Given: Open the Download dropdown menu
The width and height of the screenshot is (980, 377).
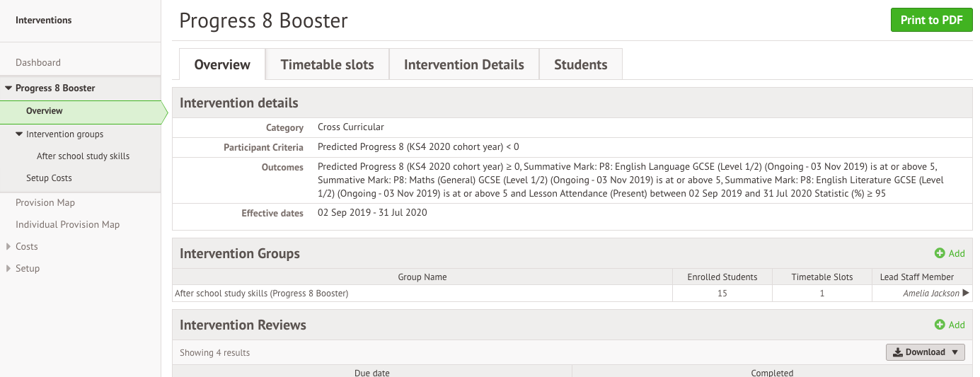Looking at the screenshot, I should click(x=925, y=352).
